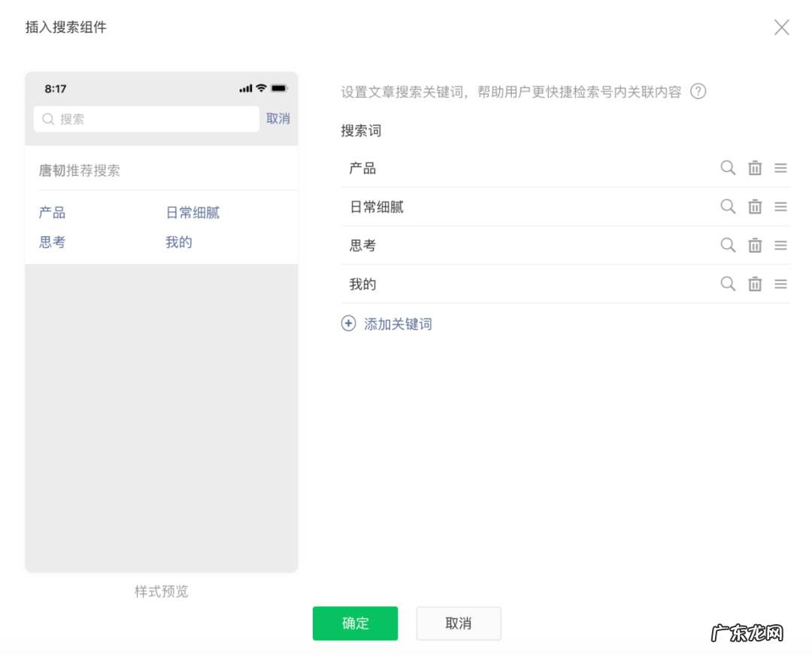The width and height of the screenshot is (812, 655).
Task: Click the plus icon before 添加关键词
Action: click(348, 323)
